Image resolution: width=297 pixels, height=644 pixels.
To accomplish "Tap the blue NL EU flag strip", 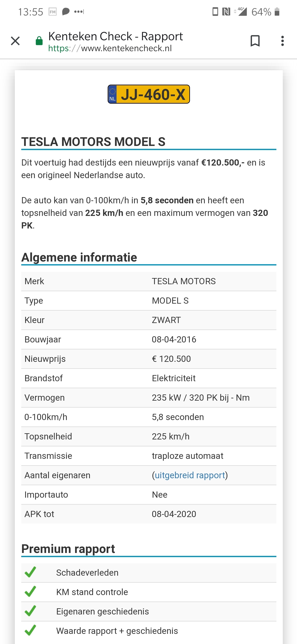I will (x=112, y=95).
